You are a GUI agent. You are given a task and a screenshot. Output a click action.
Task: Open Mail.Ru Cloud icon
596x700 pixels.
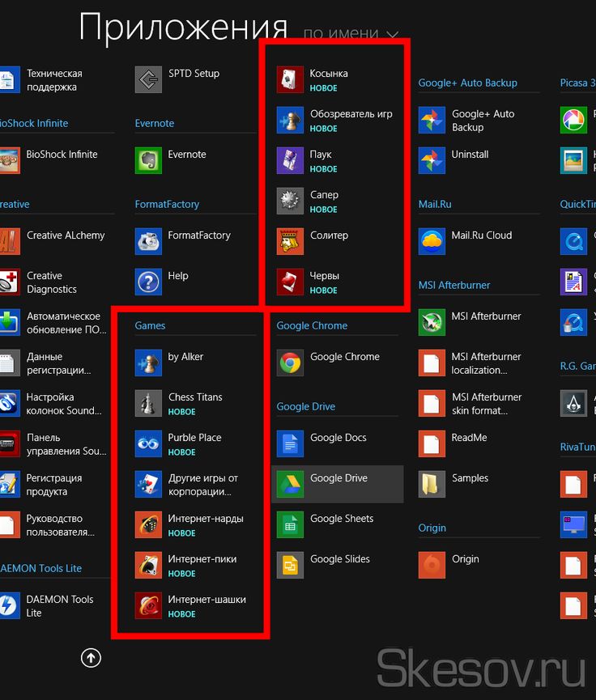[x=432, y=241]
